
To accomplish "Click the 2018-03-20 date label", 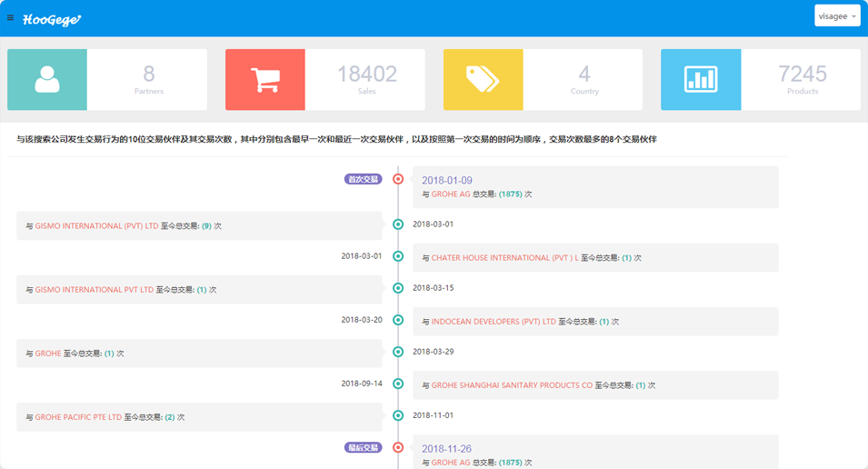I will (x=362, y=320).
